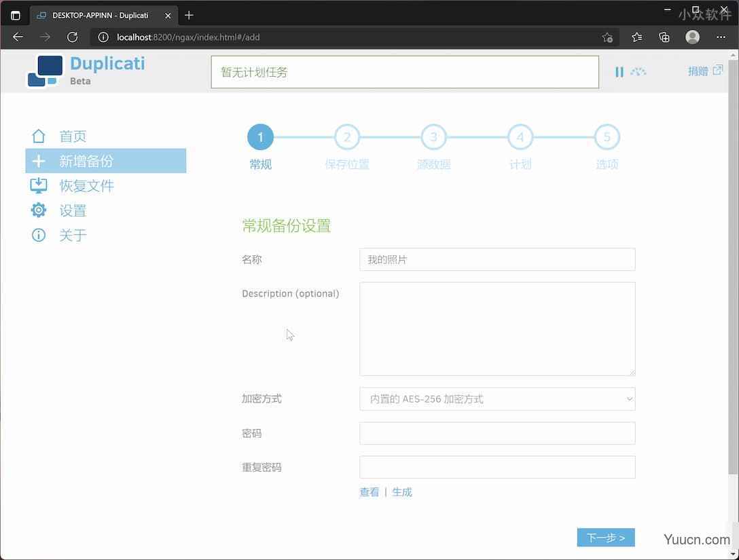Open the browser profile avatar
Viewport: 739px width, 560px height.
pyautogui.click(x=692, y=37)
